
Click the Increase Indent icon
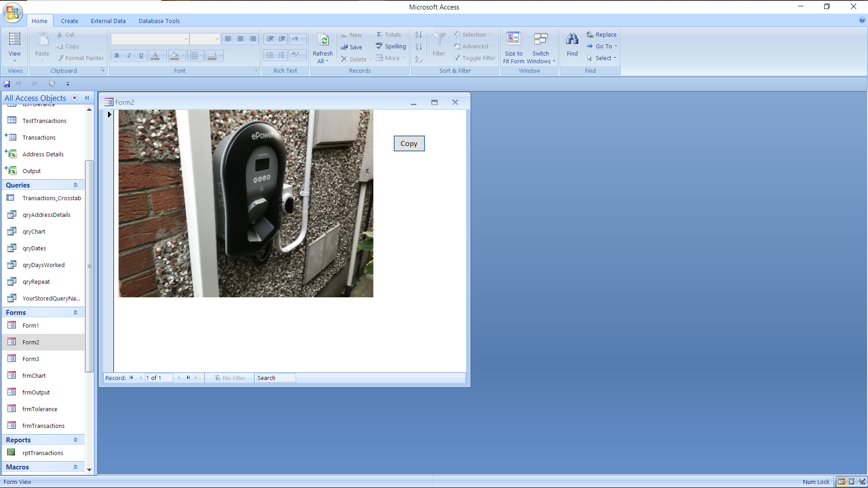282,39
